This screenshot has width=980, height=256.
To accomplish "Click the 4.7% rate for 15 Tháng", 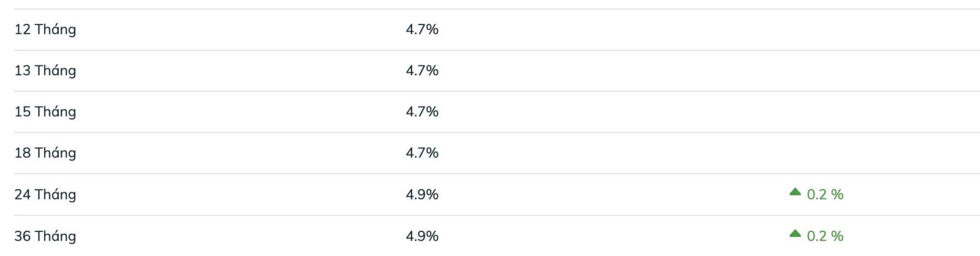I will pos(422,111).
